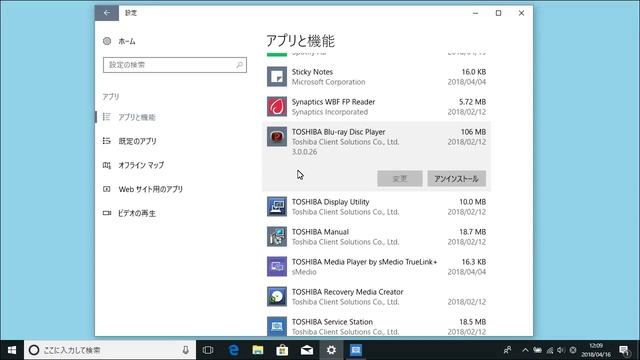Viewport: 640px width, 360px height.
Task: Click the network icon in system tray
Action: [550, 350]
